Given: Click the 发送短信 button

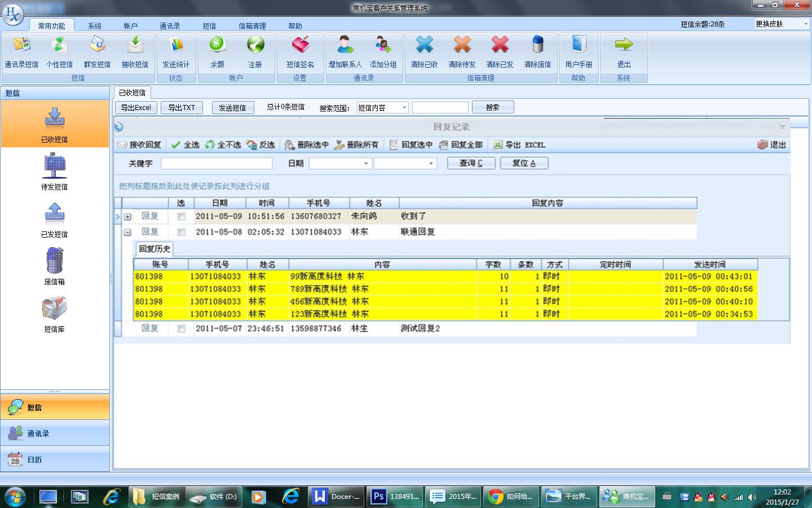Looking at the screenshot, I should click(x=233, y=107).
